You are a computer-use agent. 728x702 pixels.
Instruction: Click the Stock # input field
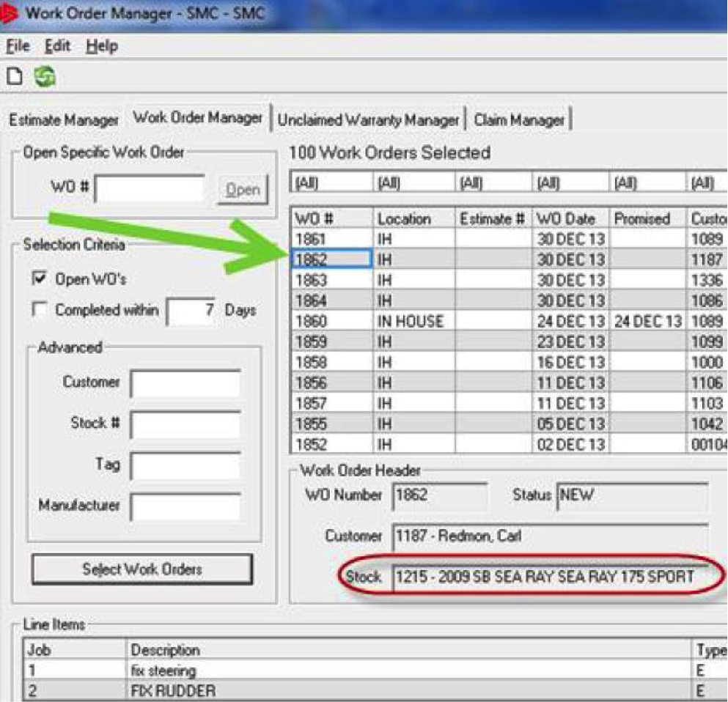click(185, 424)
